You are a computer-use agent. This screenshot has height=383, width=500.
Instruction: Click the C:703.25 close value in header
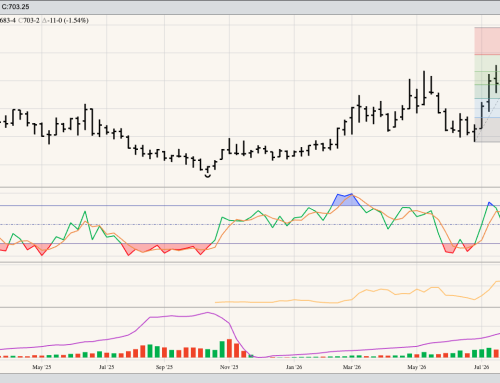[15, 6]
